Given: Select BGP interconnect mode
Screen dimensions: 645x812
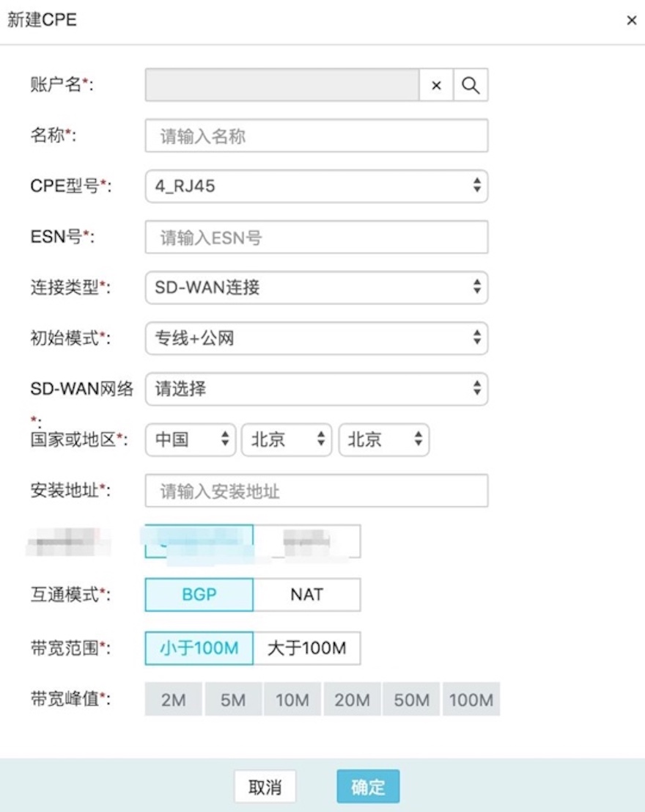Looking at the screenshot, I should (199, 594).
